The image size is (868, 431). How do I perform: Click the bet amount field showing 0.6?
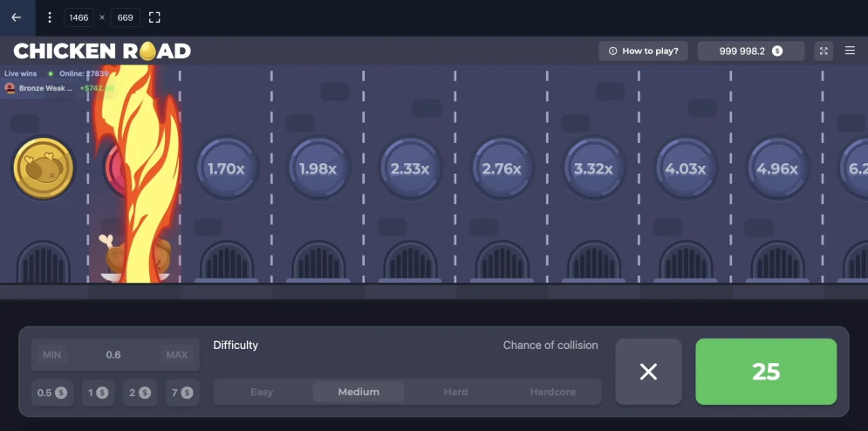[115, 354]
